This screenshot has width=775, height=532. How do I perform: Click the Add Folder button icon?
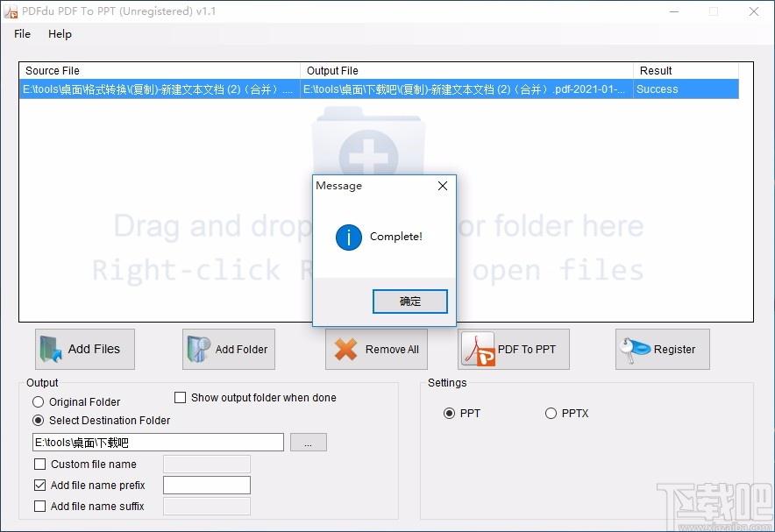click(198, 349)
